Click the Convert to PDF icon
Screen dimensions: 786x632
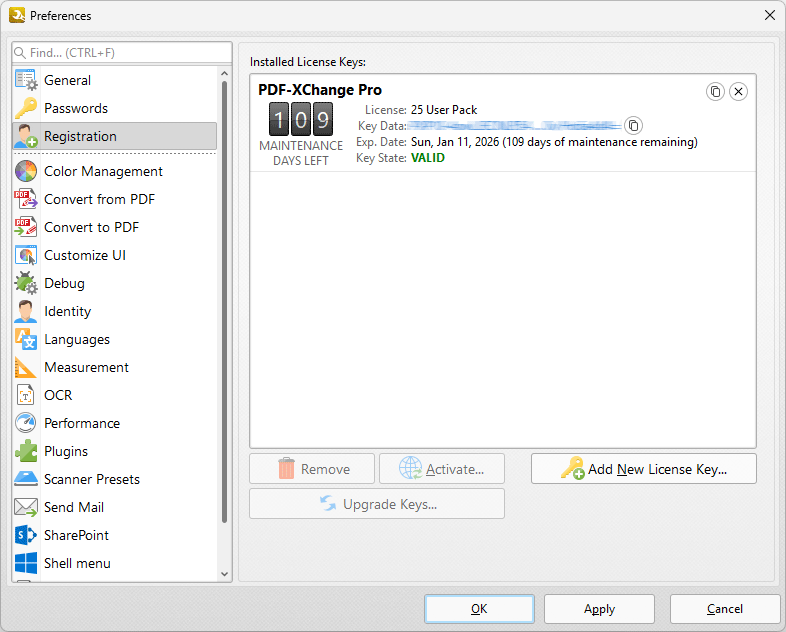[26, 228]
